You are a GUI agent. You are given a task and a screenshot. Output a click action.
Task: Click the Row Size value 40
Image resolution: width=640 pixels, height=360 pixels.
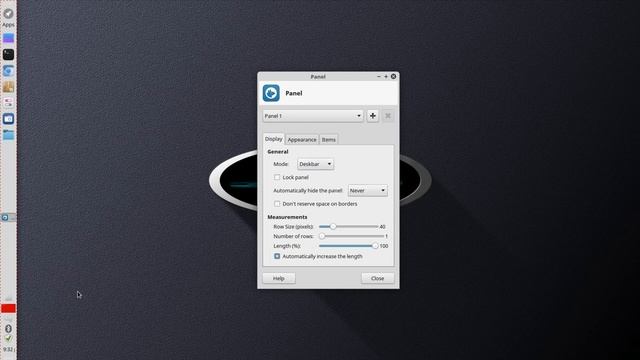pos(382,227)
